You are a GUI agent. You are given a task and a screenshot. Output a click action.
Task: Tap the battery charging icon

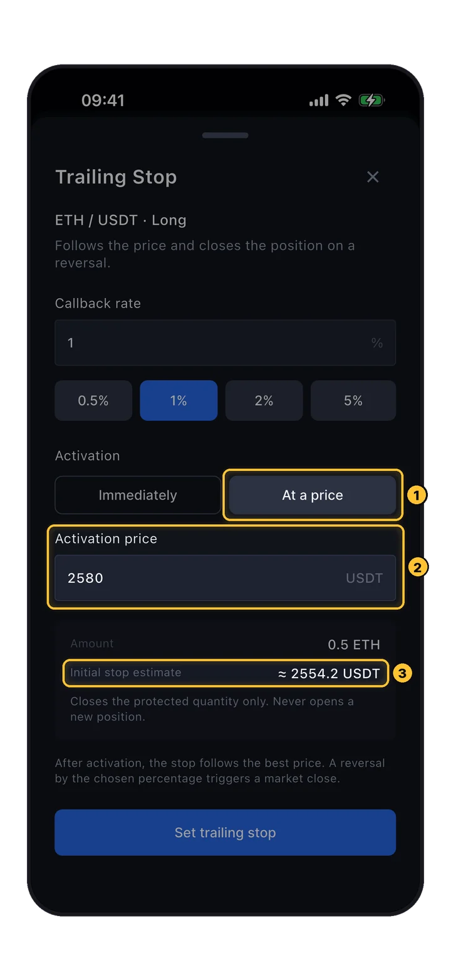click(x=371, y=100)
